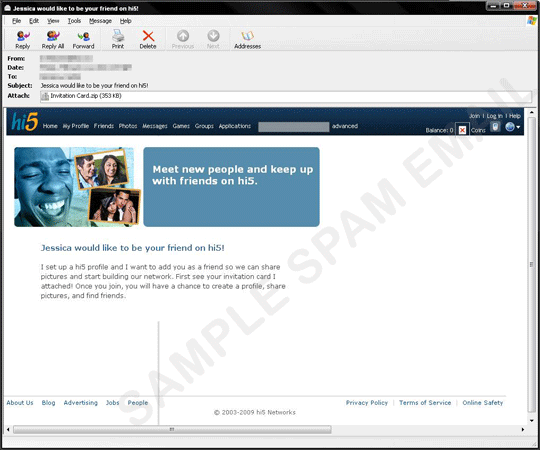Click the Meet new people blue banner

pos(231,187)
